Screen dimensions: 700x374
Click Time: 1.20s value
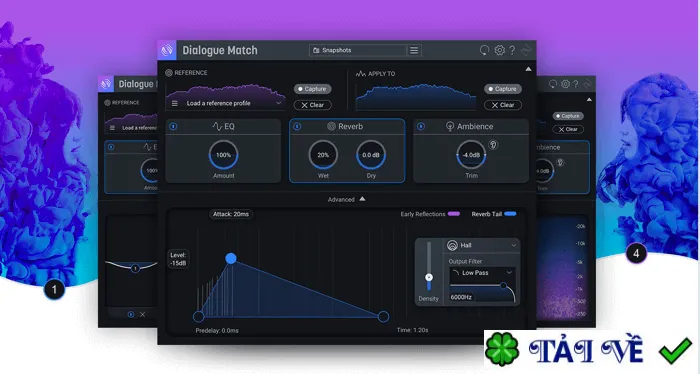[x=412, y=330]
